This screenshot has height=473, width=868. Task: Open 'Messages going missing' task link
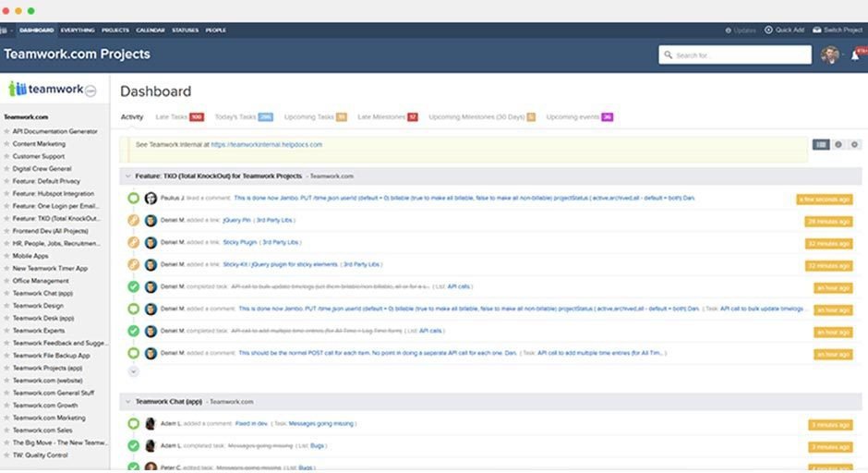pos(321,424)
